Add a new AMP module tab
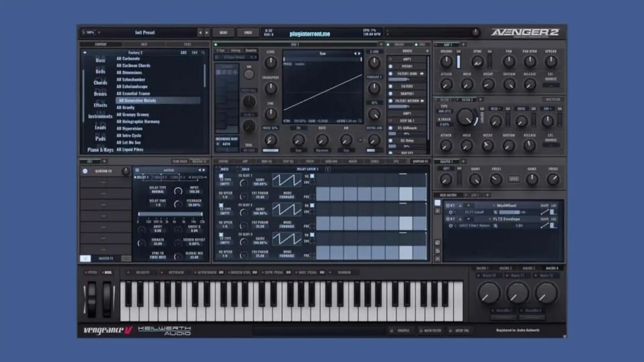Viewport: 644px width, 362px height. [464, 45]
